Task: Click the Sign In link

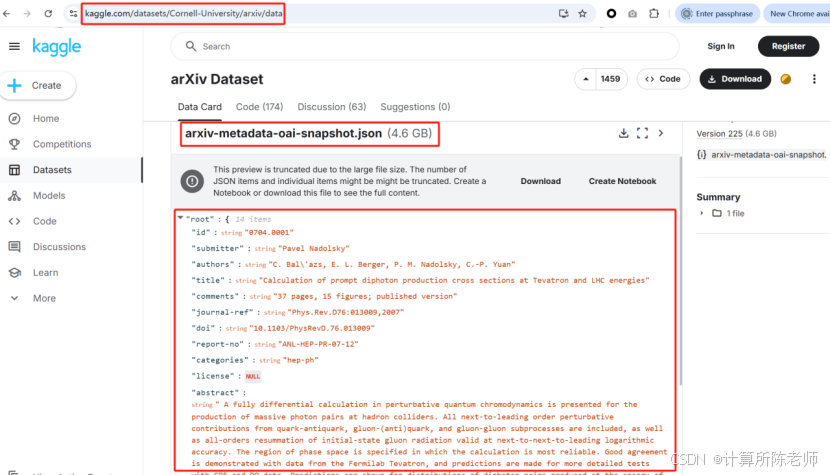Action: click(x=720, y=46)
